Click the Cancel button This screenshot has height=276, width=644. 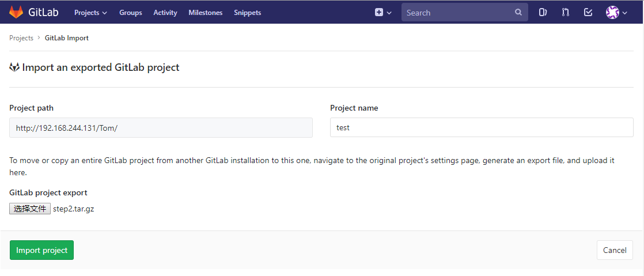(615, 250)
